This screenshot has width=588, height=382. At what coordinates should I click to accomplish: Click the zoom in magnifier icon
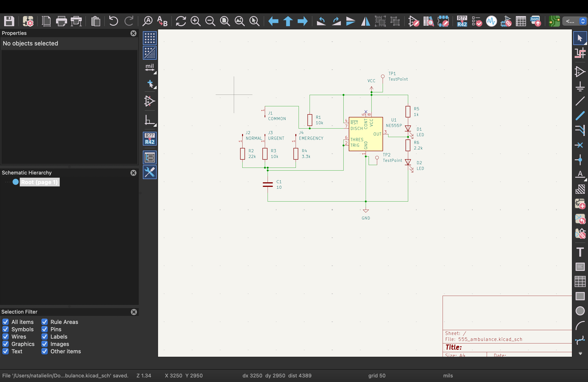(195, 21)
